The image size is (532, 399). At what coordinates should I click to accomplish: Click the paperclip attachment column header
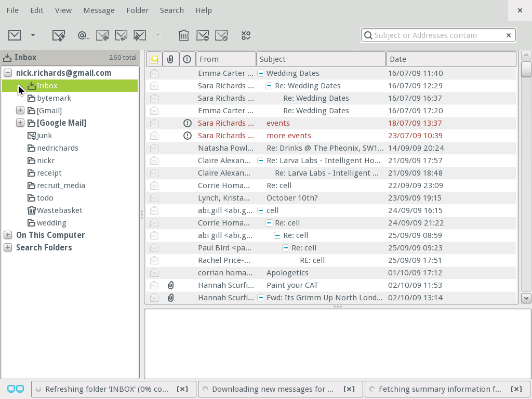pos(170,59)
